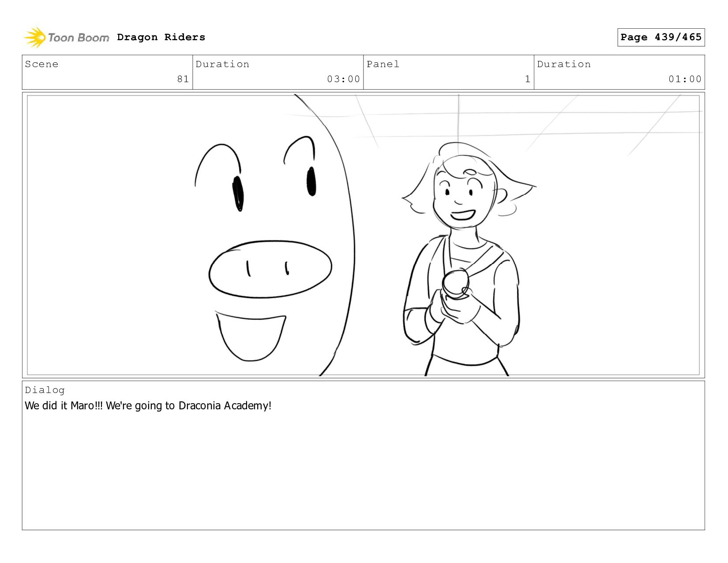Click the 'Page 439/465' indicator

(661, 37)
